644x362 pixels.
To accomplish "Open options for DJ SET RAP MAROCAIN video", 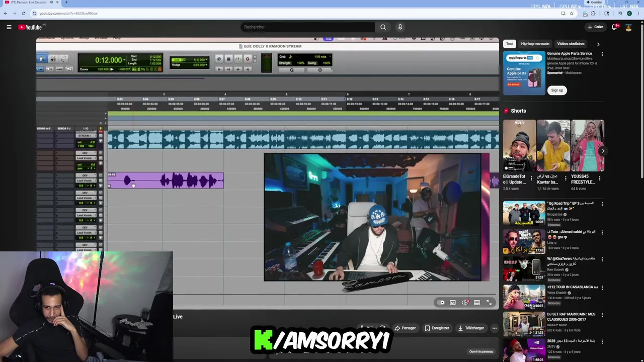I will point(602,315).
